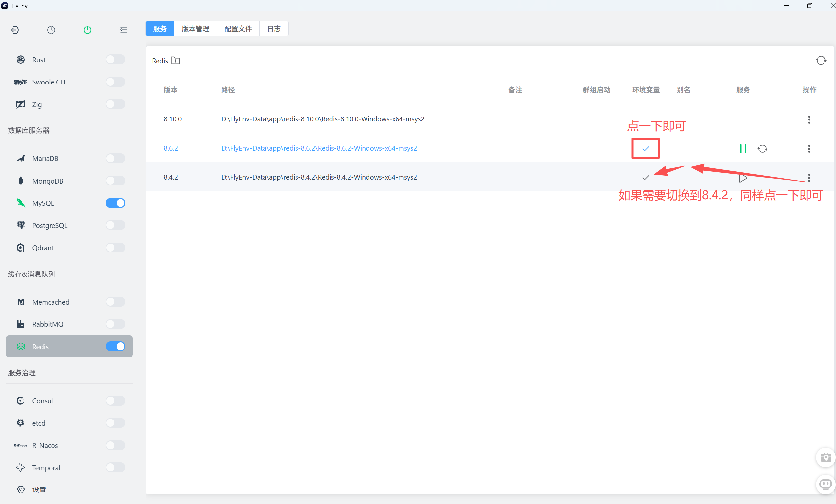Image resolution: width=836 pixels, height=504 pixels.
Task: Open the 日志 tab
Action: point(274,28)
